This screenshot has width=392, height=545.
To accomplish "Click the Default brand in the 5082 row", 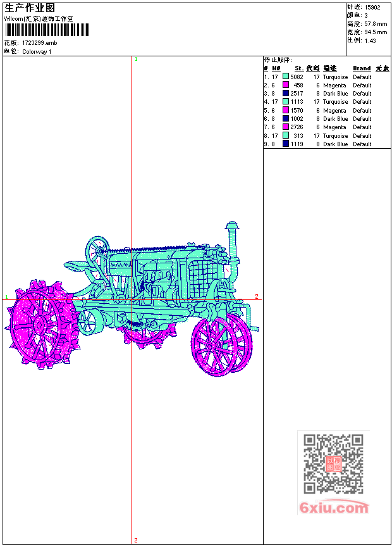I will [362, 77].
